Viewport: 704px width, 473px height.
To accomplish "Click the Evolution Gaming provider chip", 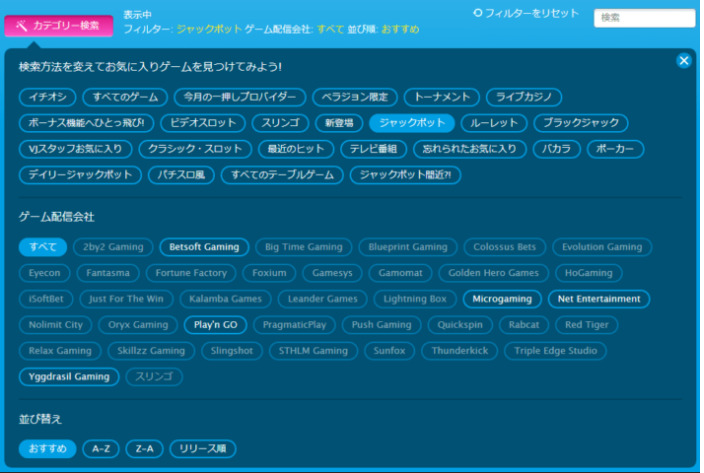I will click(x=602, y=247).
